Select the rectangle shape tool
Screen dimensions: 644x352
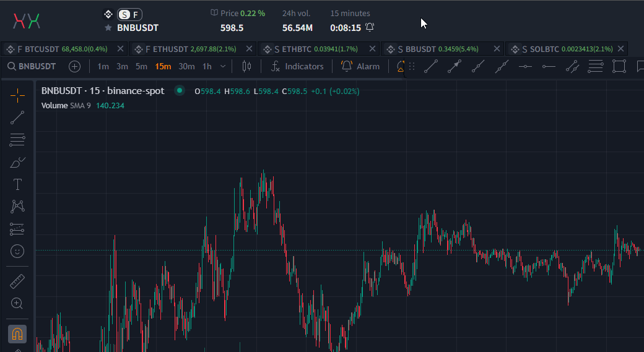(x=619, y=66)
